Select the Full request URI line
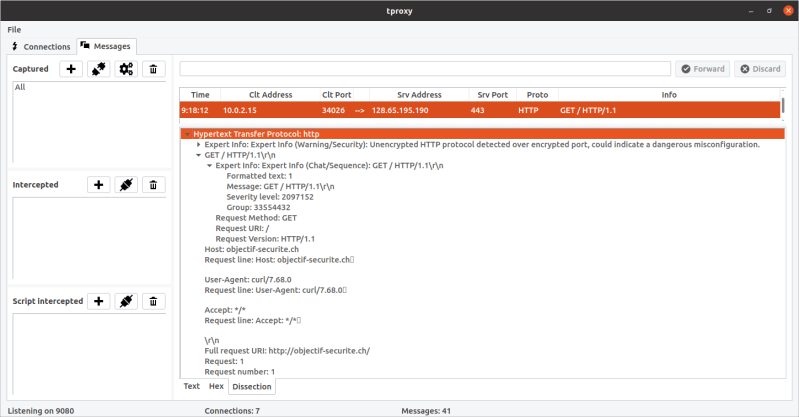 pyautogui.click(x=287, y=351)
